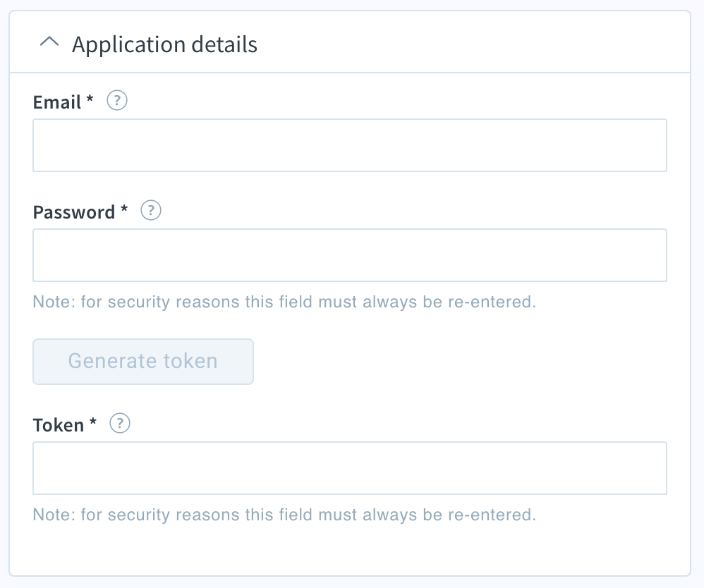This screenshot has height=588, width=704.
Task: Focus the Password input field
Action: point(350,255)
